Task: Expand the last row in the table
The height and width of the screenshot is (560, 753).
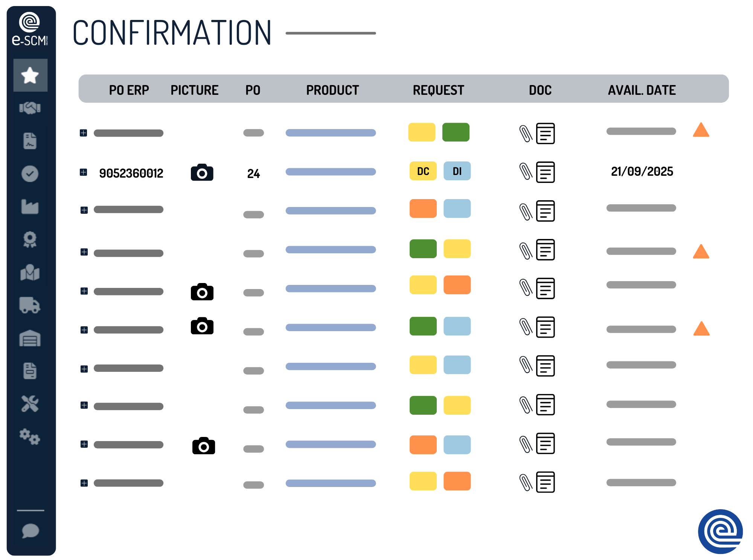Action: click(x=84, y=483)
